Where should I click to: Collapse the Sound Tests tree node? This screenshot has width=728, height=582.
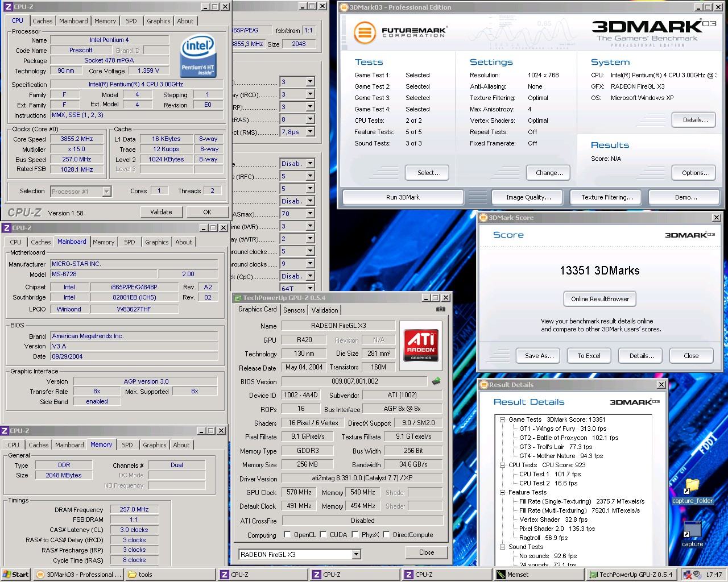[502, 547]
